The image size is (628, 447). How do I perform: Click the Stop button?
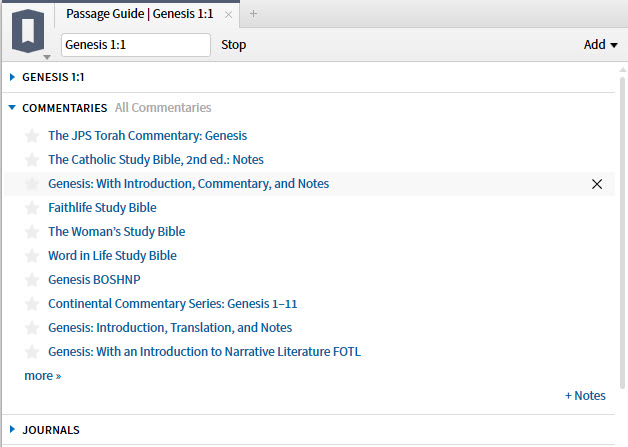coord(233,45)
